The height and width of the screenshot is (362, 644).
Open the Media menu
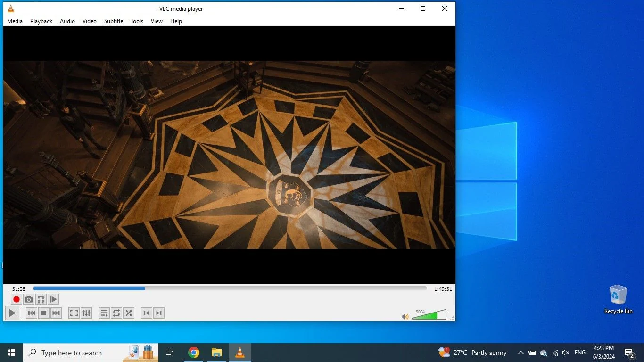click(15, 21)
